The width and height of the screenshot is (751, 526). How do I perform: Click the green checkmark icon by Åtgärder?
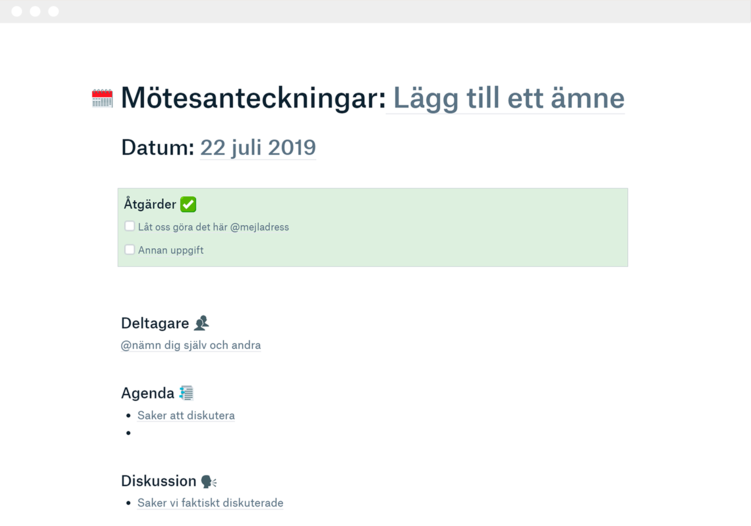188,204
